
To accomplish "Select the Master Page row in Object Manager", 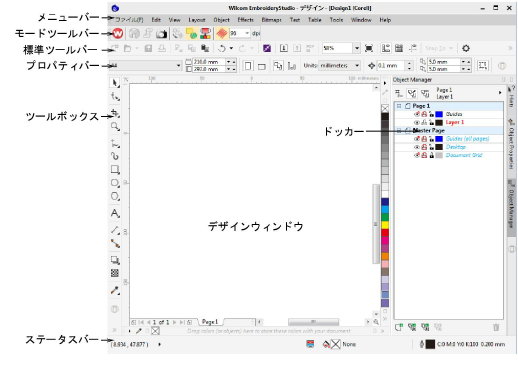I will [x=448, y=131].
